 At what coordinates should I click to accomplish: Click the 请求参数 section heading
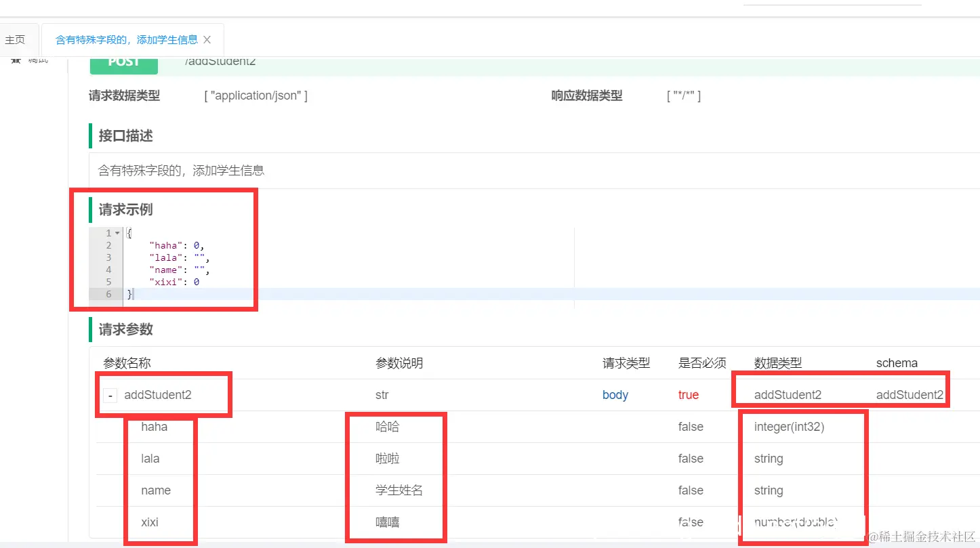tap(126, 330)
